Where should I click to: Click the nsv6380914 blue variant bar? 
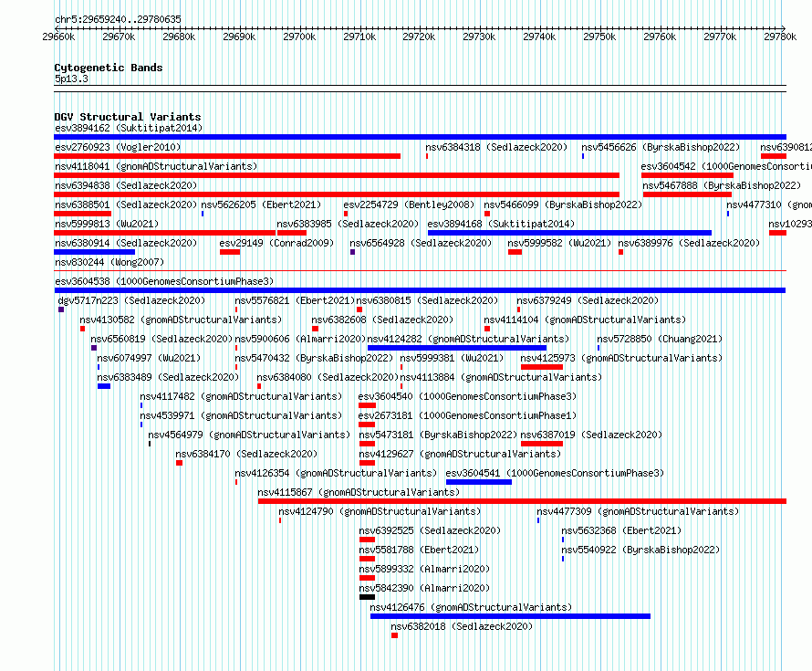pos(94,252)
